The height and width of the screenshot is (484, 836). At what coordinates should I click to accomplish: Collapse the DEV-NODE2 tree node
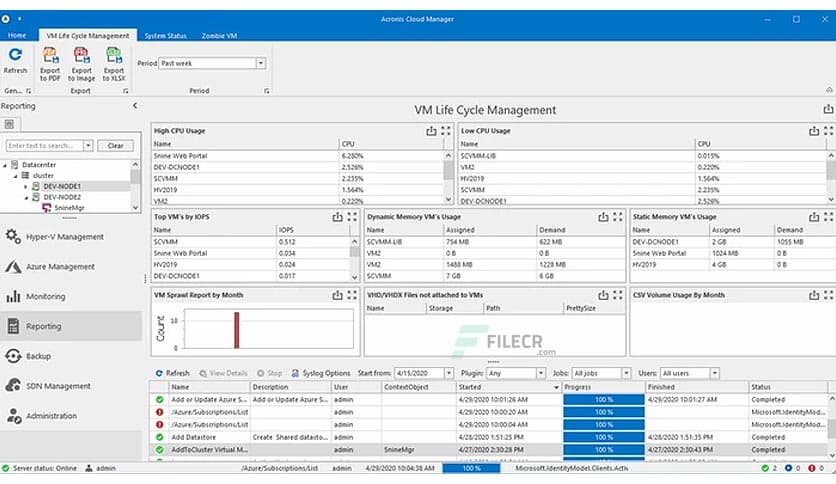[26, 197]
